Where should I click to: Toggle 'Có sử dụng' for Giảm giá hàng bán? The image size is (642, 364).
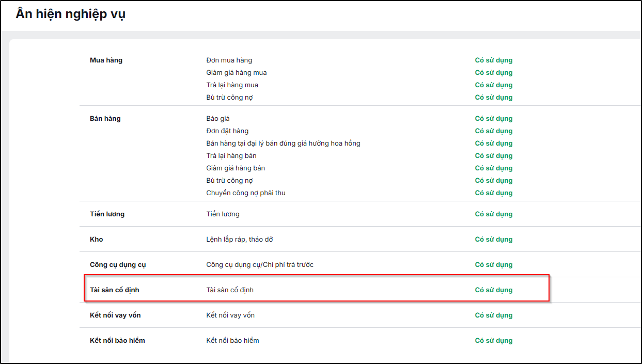(x=494, y=168)
